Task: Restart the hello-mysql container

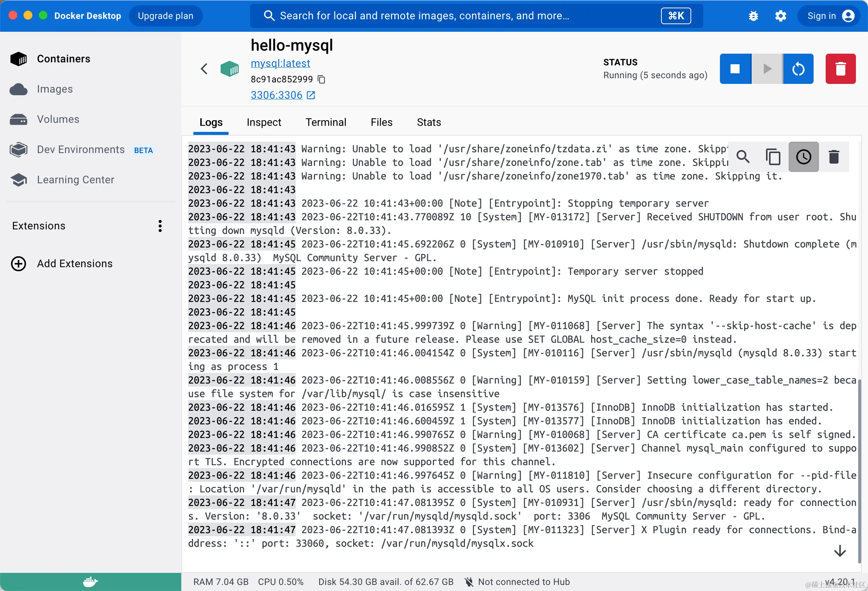Action: point(798,69)
